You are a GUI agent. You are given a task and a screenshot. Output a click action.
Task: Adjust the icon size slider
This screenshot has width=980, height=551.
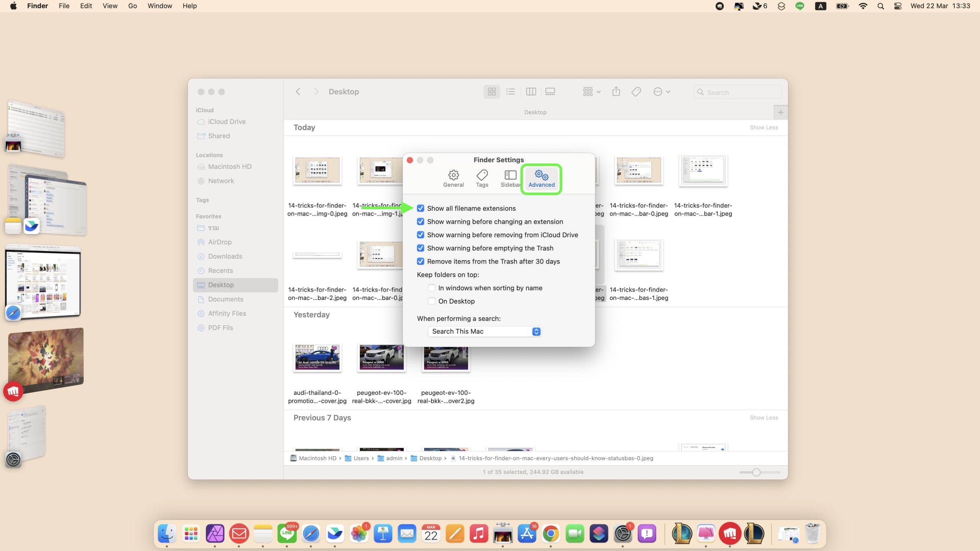coord(756,472)
